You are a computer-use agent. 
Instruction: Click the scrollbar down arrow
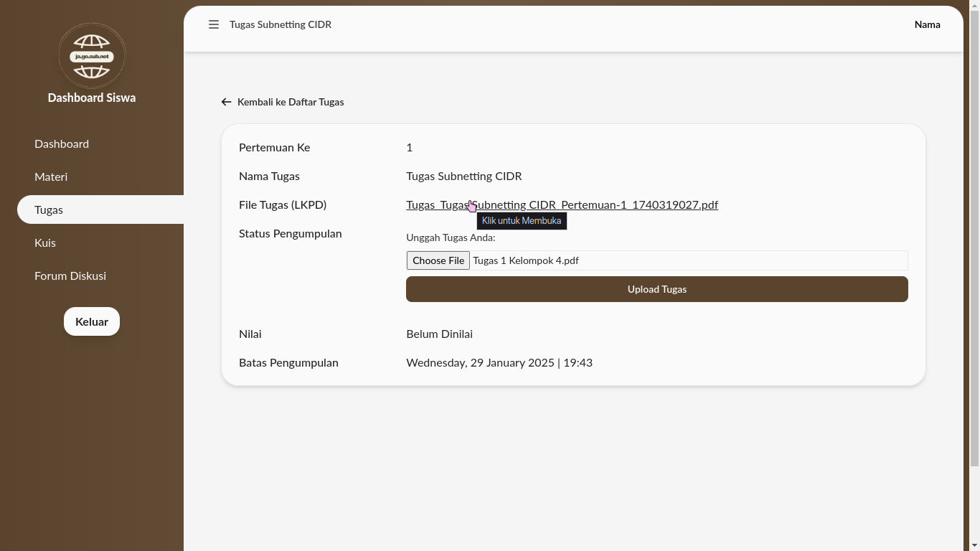974,545
